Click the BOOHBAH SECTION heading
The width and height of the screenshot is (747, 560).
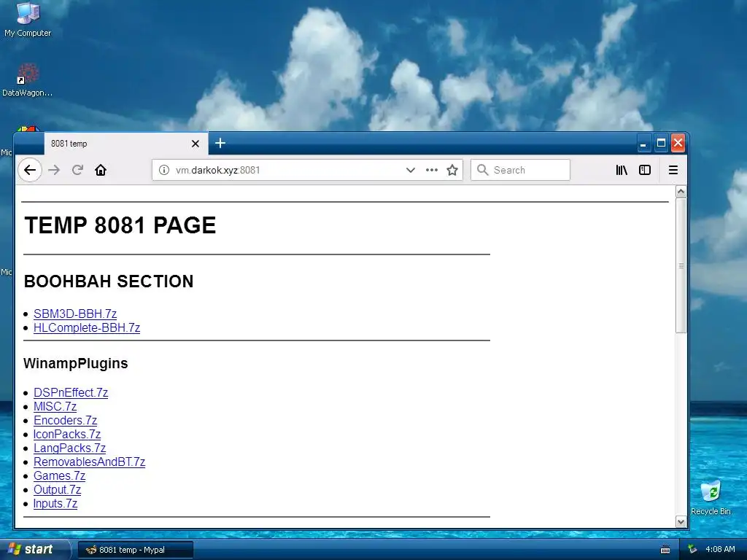click(x=109, y=281)
